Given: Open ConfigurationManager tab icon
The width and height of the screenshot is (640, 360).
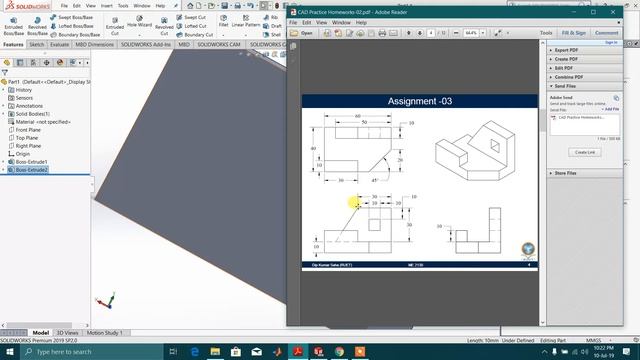Looking at the screenshot, I should click(33, 62).
